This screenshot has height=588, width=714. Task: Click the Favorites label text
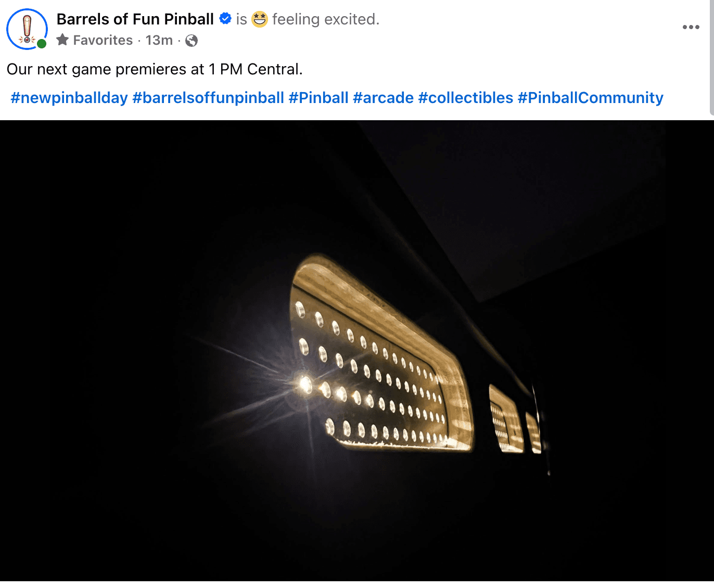coord(103,40)
